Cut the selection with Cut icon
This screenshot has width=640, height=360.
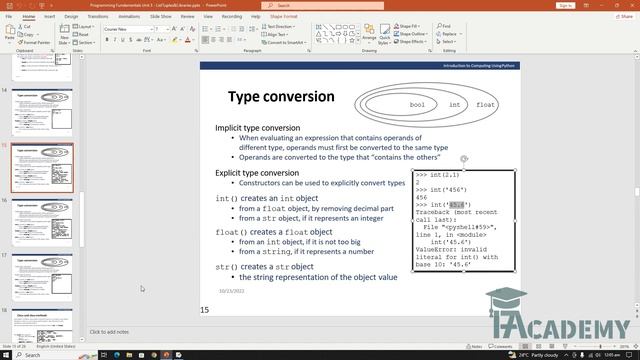pos(24,27)
